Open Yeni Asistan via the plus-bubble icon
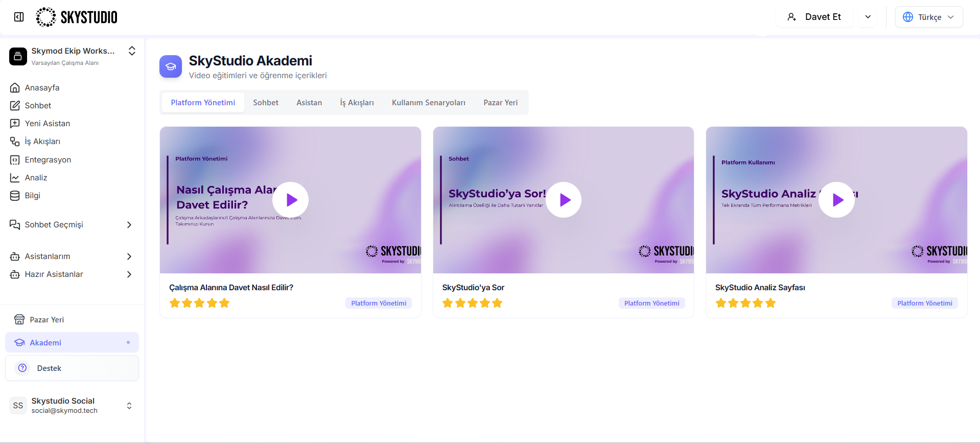Screen dimensions: 980x443 (15, 124)
